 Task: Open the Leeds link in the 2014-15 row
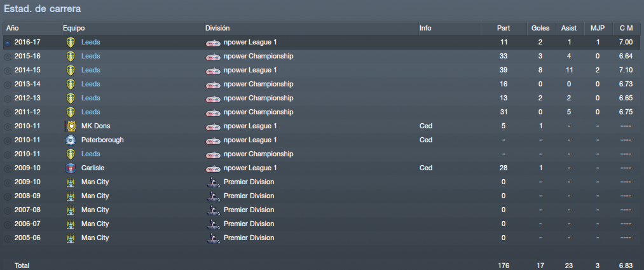(90, 70)
